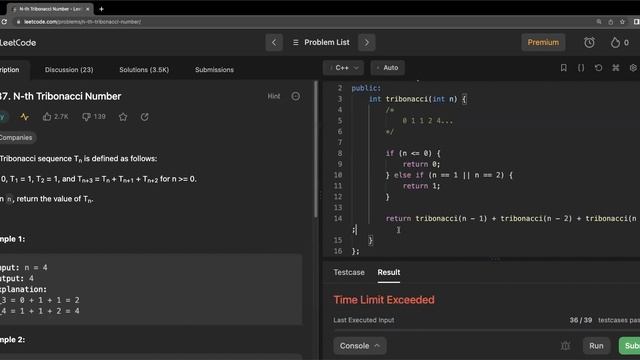Open the Companies tag
This screenshot has width=640, height=360.
click(x=16, y=138)
